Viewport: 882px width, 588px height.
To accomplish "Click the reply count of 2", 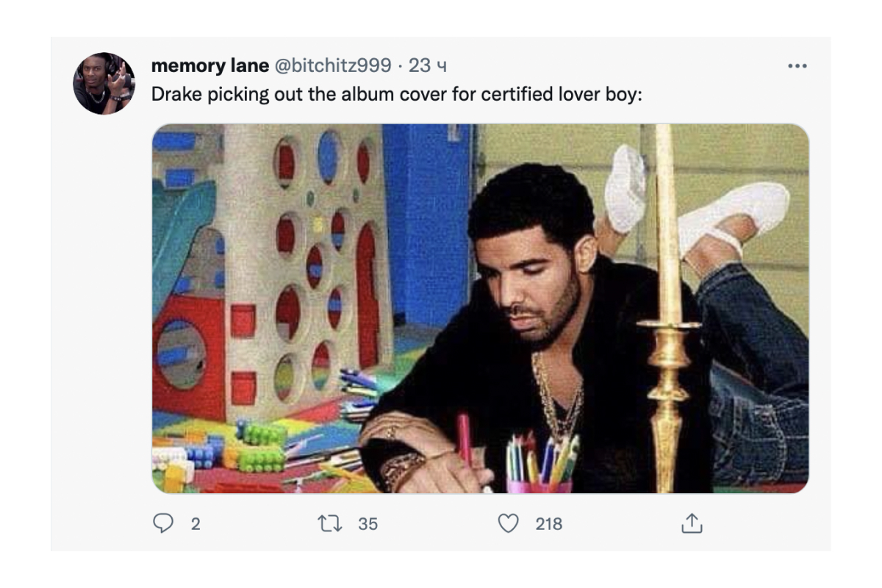I will click(x=195, y=524).
